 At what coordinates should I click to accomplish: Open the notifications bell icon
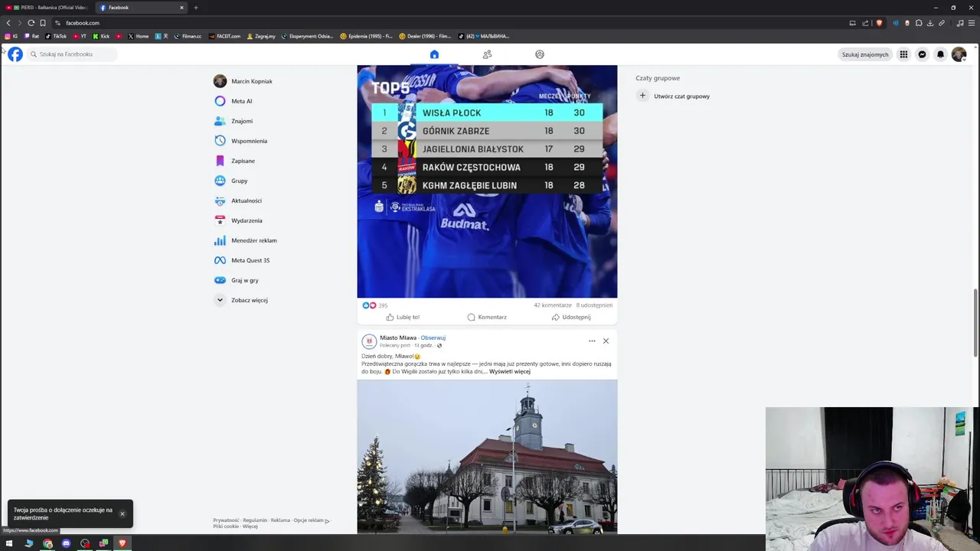pos(940,54)
